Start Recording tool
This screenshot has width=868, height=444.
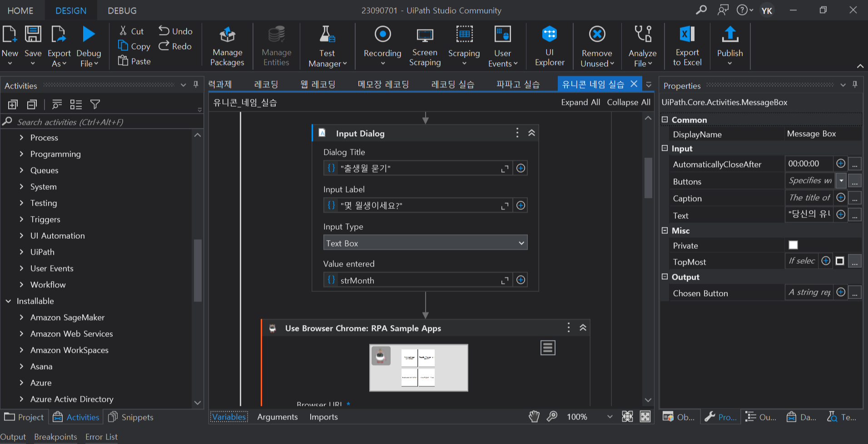(x=382, y=46)
